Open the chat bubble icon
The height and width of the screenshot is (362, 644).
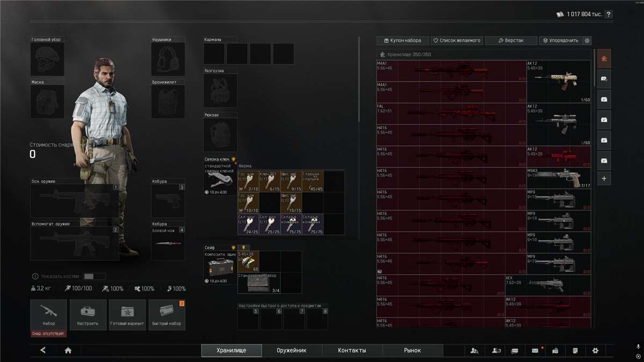(515, 350)
